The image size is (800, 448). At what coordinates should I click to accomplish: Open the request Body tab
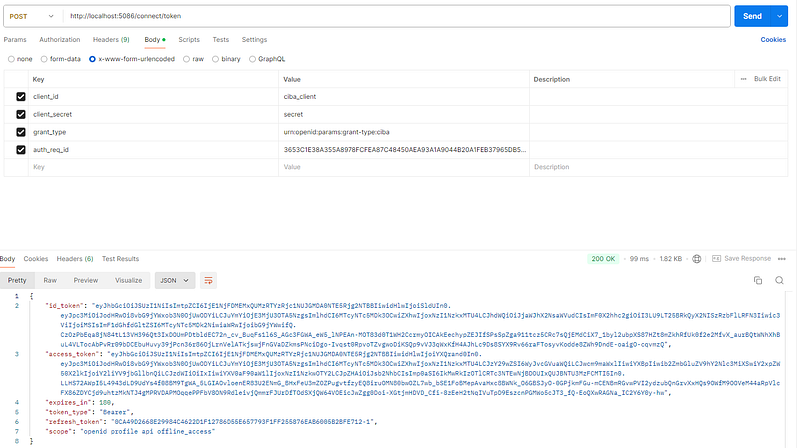point(154,40)
